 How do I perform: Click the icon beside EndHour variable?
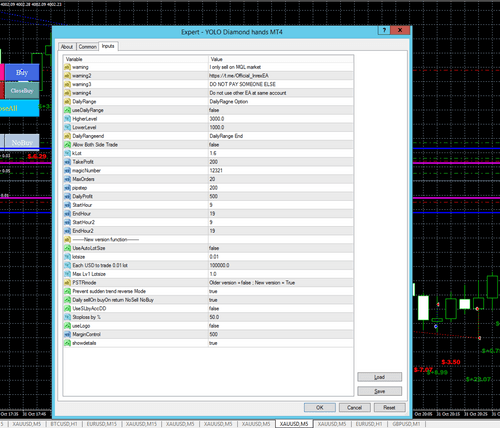[68, 214]
